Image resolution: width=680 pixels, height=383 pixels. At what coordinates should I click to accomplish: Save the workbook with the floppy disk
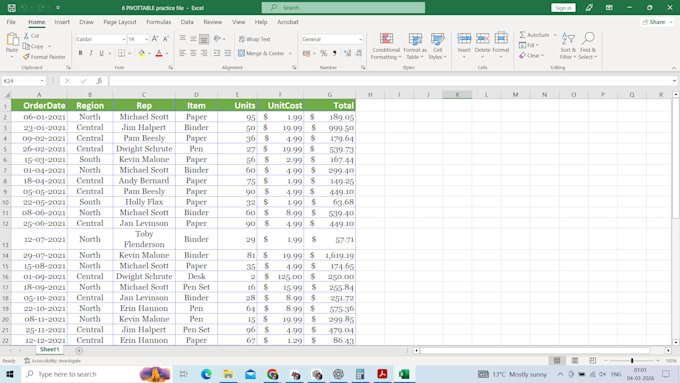tap(12, 8)
